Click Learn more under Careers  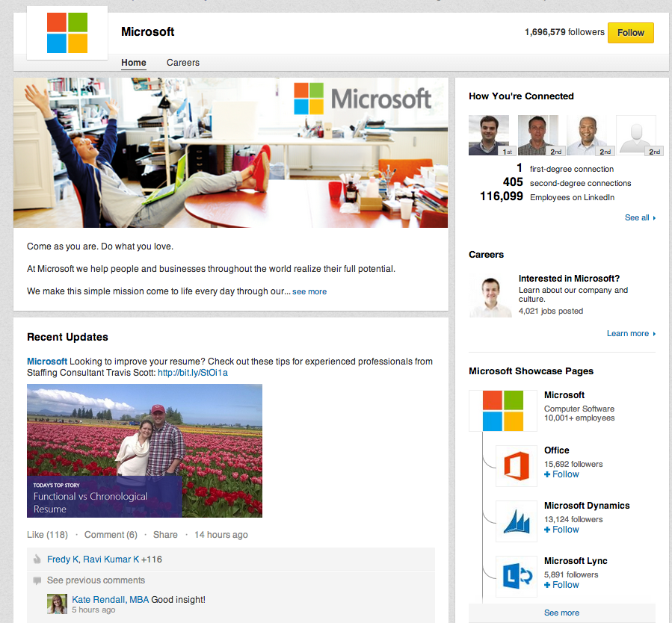(x=631, y=334)
